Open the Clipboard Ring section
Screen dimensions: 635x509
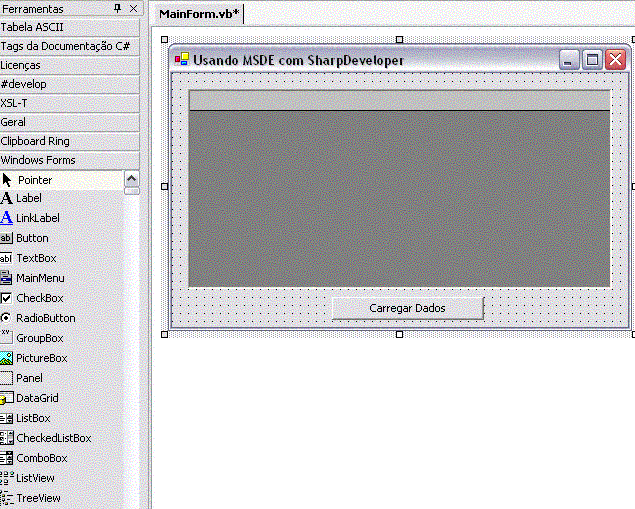click(70, 141)
